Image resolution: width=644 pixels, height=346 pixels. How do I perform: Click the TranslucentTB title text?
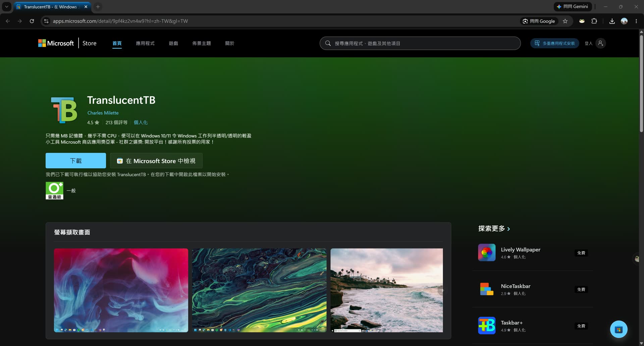tap(121, 100)
